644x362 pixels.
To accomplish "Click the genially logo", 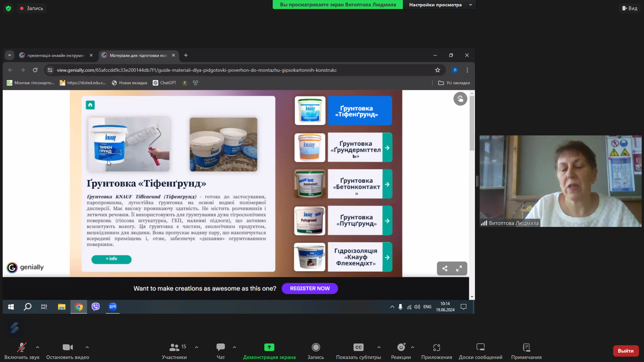I will 25,267.
